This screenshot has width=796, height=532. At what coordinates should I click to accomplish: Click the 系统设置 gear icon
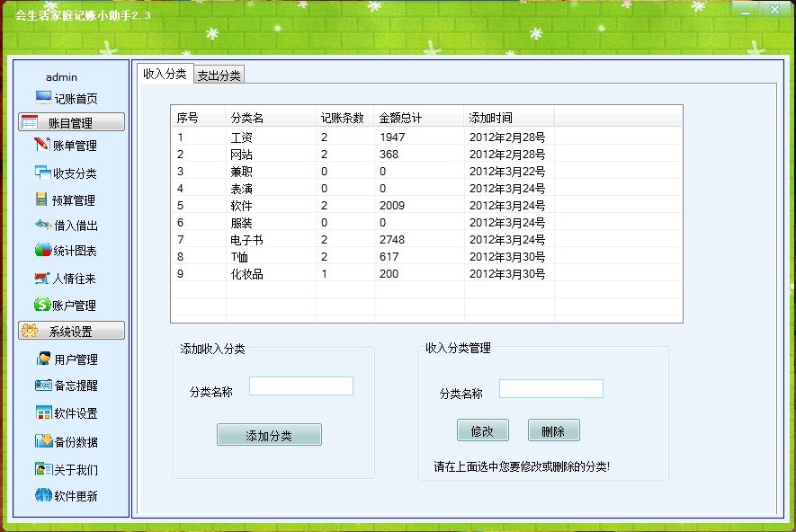click(x=29, y=331)
